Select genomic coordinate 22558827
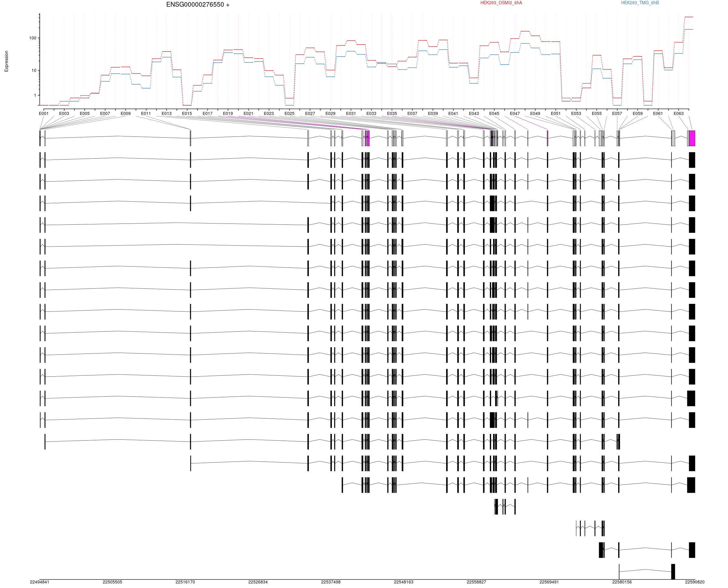Image resolution: width=728 pixels, height=588 pixels. tap(477, 582)
